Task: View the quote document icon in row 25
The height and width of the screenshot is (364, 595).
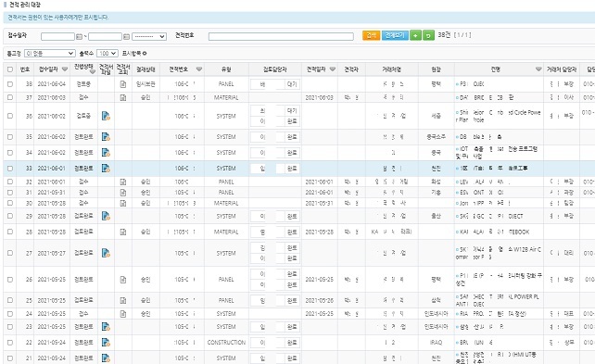Action: [x=123, y=300]
